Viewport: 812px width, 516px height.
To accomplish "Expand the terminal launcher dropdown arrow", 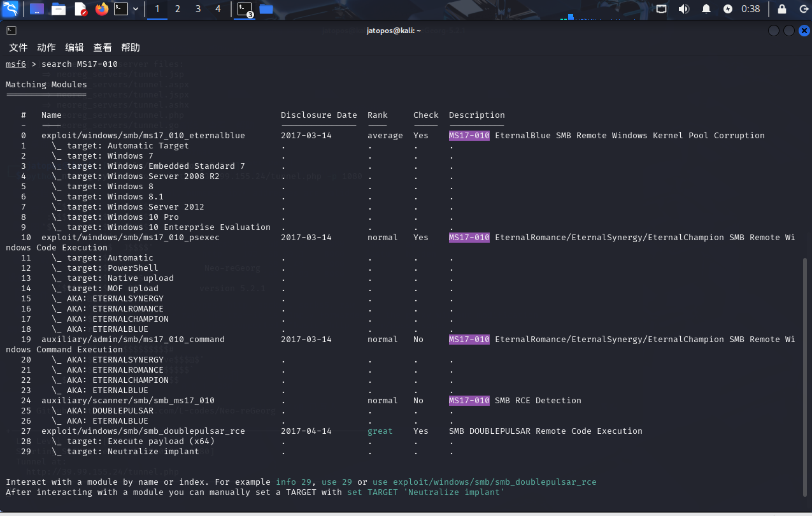I will pos(136,9).
